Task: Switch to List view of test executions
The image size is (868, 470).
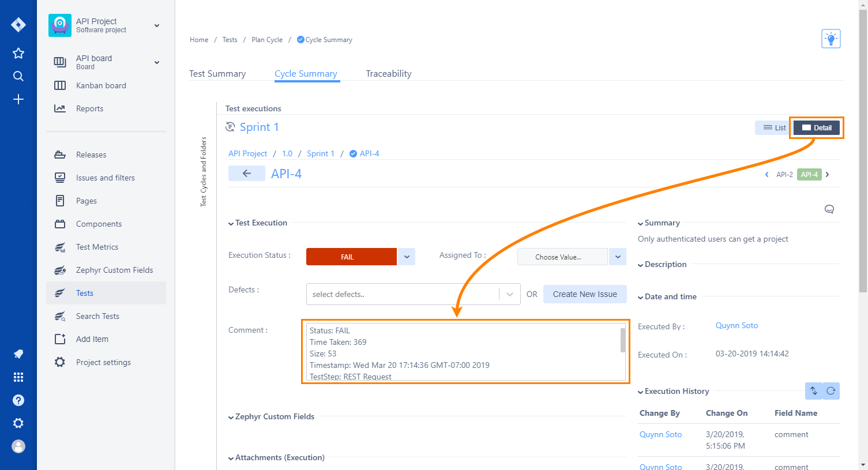Action: tap(772, 127)
